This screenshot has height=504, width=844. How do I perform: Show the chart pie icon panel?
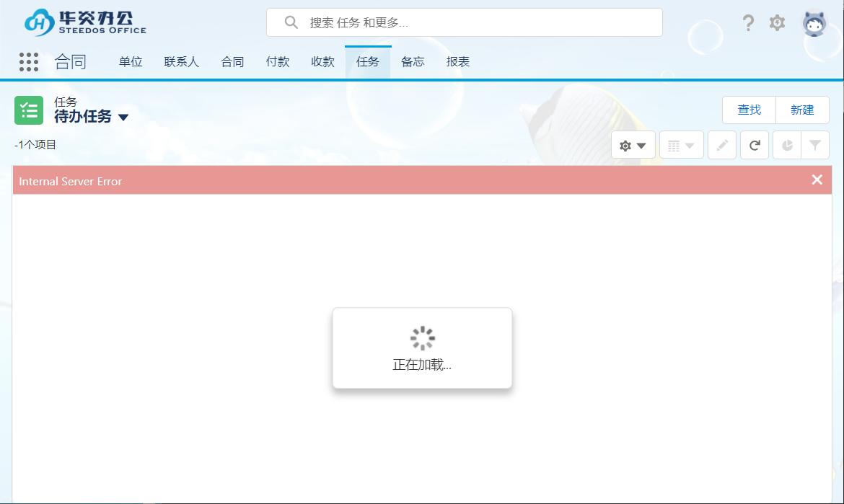[787, 145]
